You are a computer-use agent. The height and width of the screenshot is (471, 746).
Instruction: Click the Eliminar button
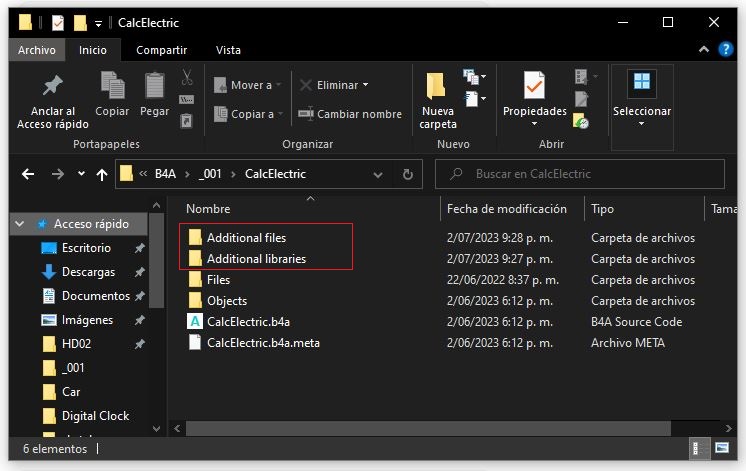coord(334,85)
